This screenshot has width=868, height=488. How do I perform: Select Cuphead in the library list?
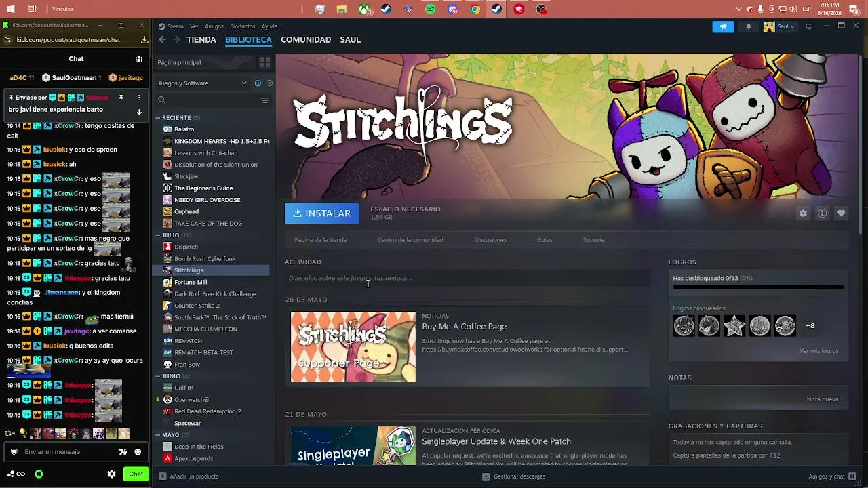coord(186,212)
